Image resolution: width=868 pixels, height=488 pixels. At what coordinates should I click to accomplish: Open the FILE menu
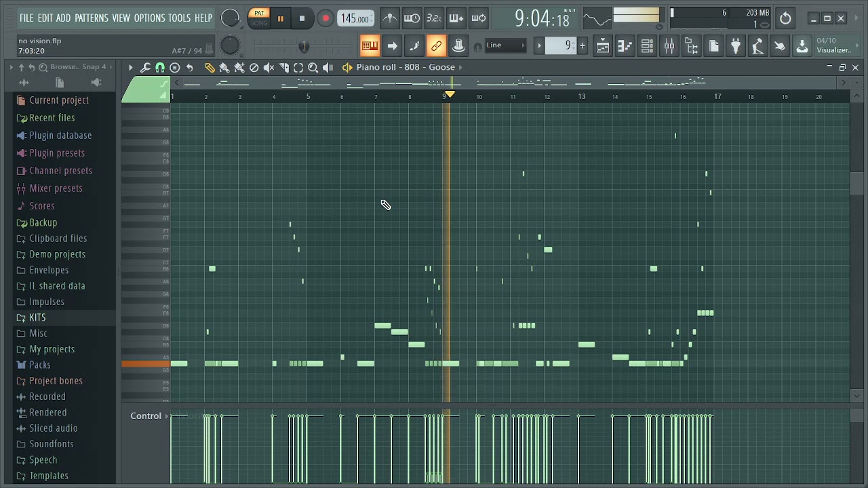coord(26,18)
